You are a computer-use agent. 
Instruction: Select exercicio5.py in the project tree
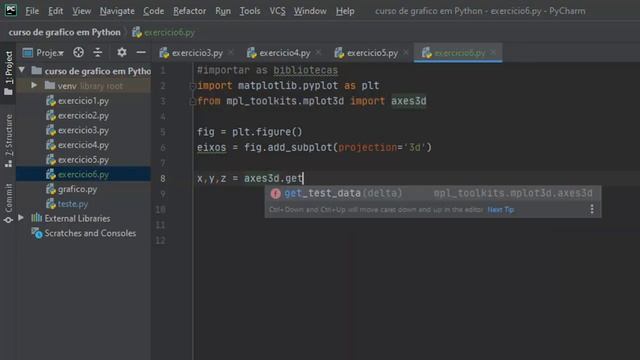[x=78, y=160]
